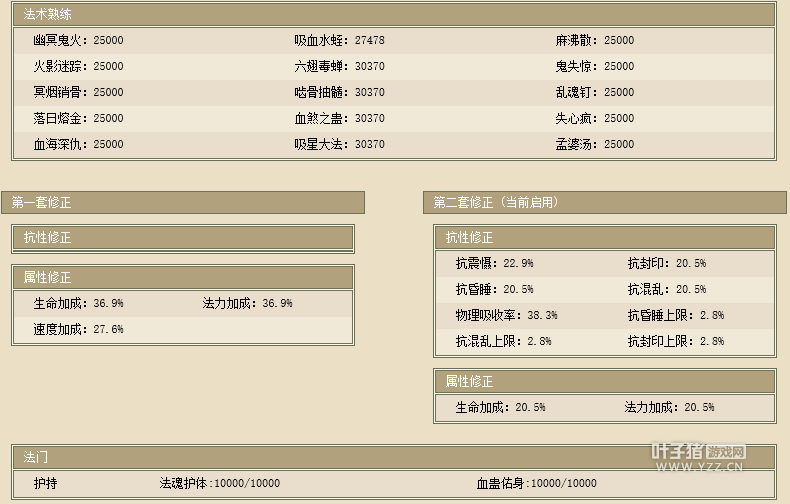Select the 生命加成 36.9% stat
The image size is (790, 504).
point(78,303)
